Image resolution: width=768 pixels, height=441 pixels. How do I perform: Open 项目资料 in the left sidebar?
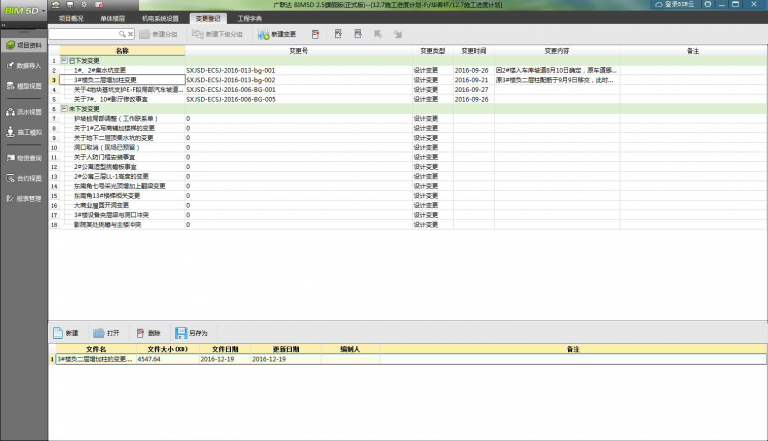point(24,45)
